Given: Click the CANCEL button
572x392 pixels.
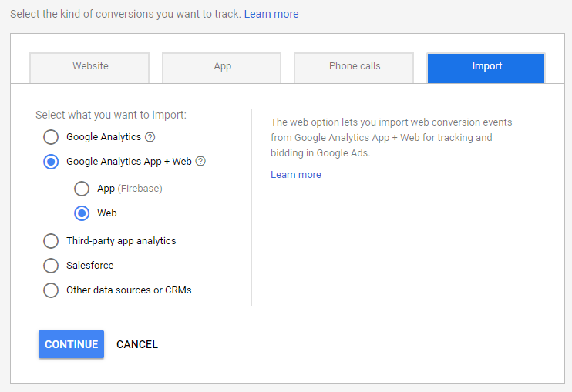Looking at the screenshot, I should point(137,344).
